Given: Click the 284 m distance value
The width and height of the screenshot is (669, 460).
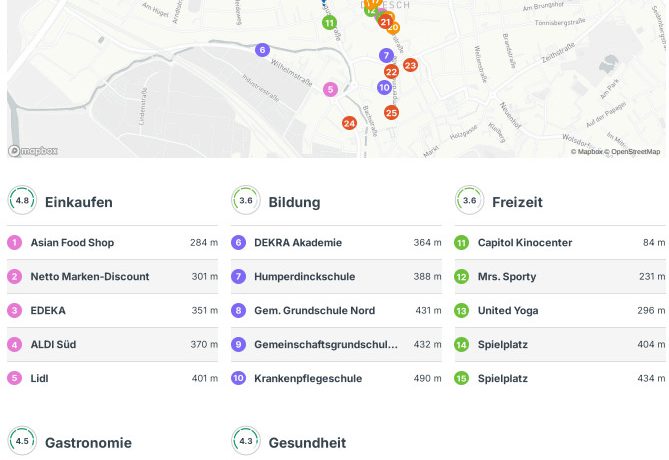Looking at the screenshot, I should [204, 242].
